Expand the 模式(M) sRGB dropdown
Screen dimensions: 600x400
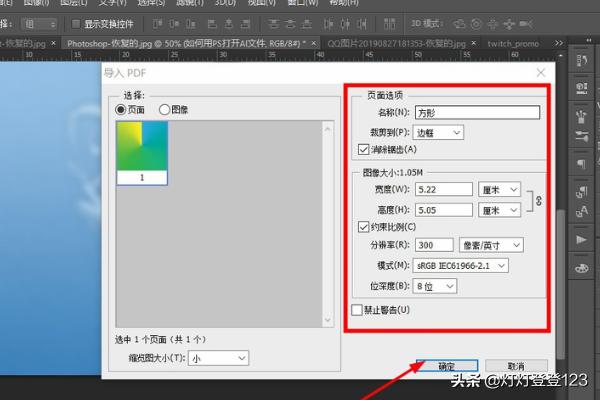tap(461, 265)
